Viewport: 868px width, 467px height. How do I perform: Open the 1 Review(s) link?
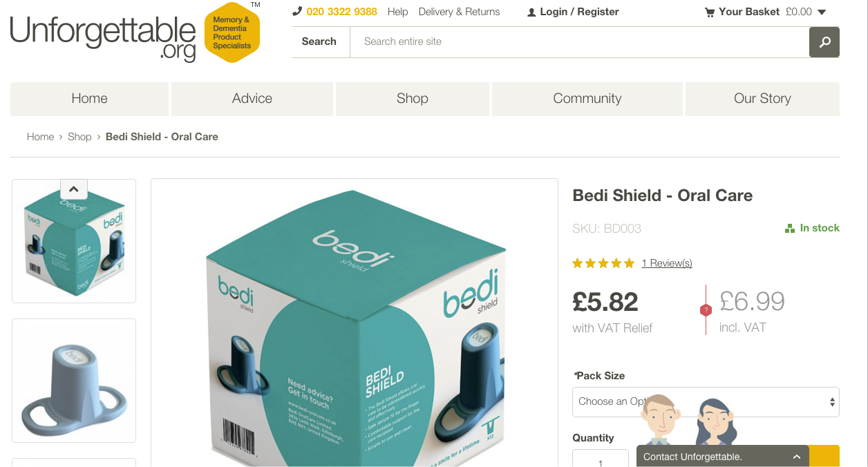click(x=667, y=263)
